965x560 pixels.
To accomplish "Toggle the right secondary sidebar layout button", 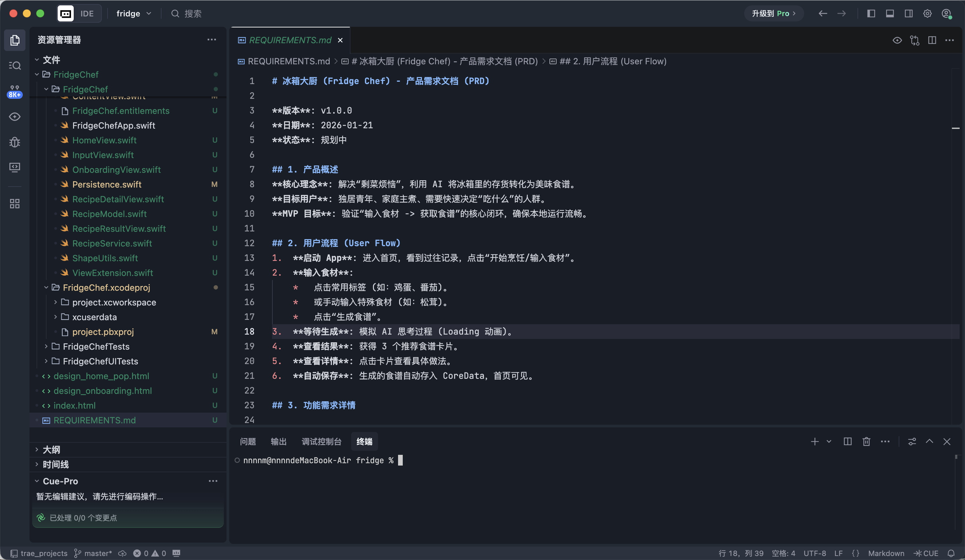I will (908, 13).
